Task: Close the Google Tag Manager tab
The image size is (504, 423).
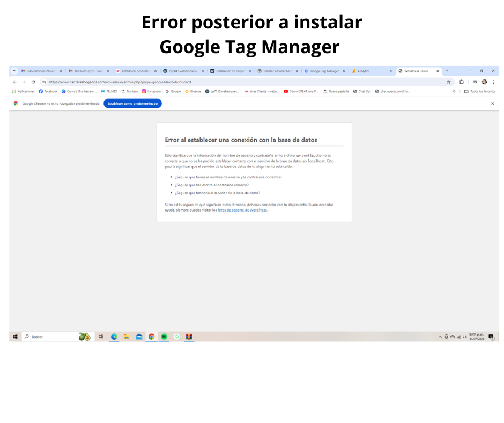Action: (344, 71)
